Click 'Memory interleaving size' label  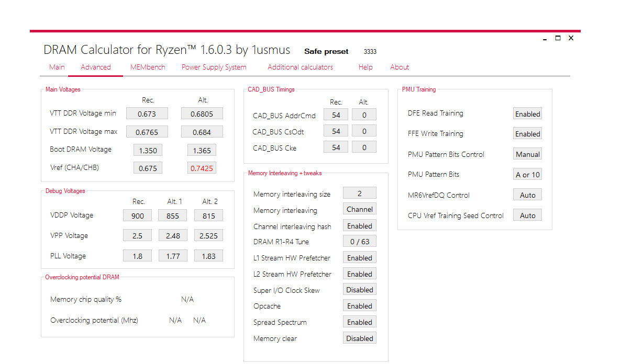click(x=292, y=194)
